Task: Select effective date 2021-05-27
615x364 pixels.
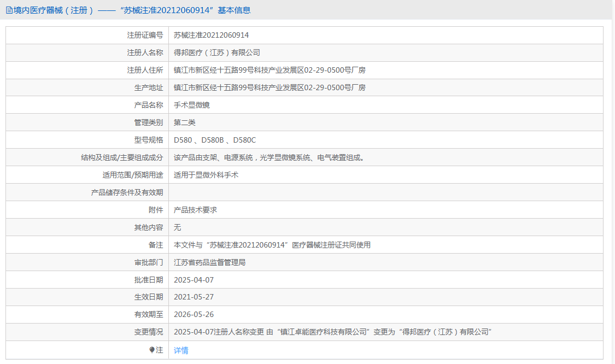Action: tap(194, 297)
